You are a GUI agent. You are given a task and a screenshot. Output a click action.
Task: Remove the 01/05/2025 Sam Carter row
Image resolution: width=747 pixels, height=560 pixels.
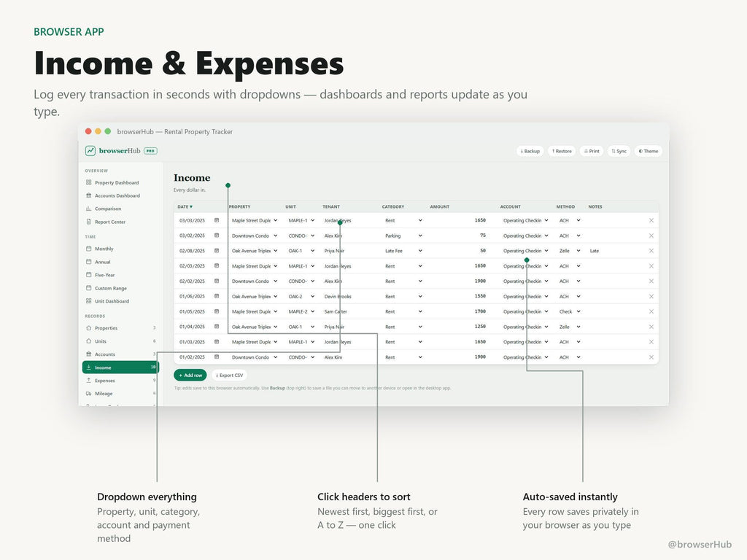(651, 311)
